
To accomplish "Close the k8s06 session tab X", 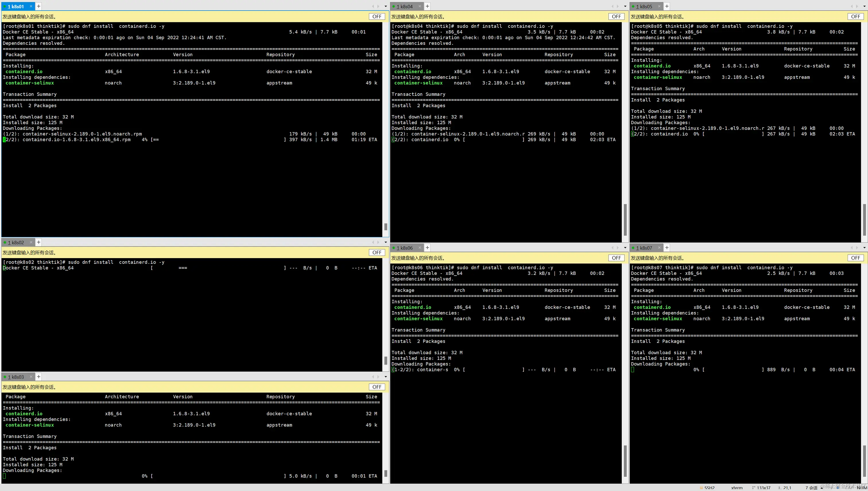I will (419, 248).
